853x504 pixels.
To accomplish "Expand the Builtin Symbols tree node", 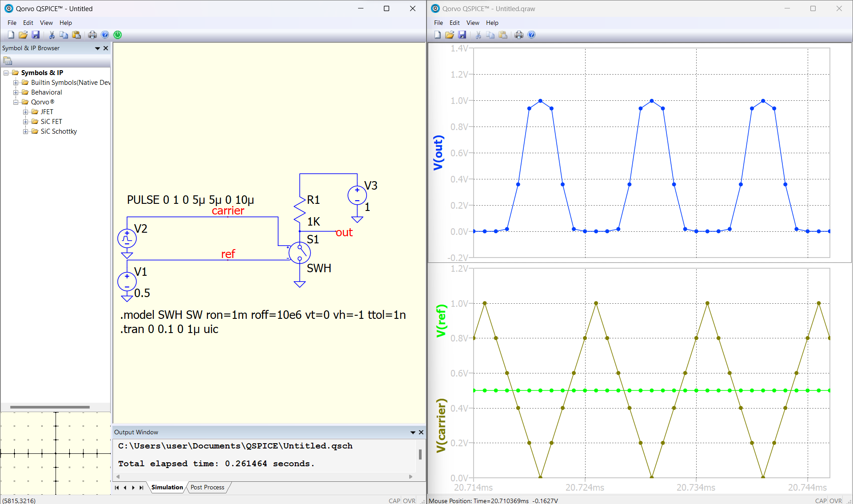I will [16, 83].
